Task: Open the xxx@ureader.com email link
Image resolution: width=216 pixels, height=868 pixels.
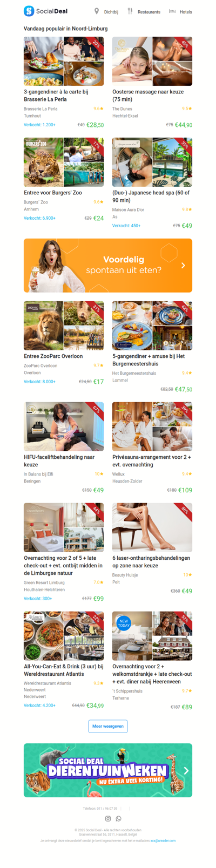Action: click(x=163, y=840)
